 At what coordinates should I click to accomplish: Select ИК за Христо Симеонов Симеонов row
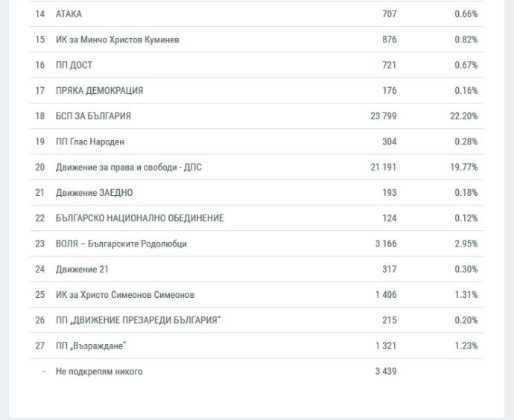pos(125,295)
